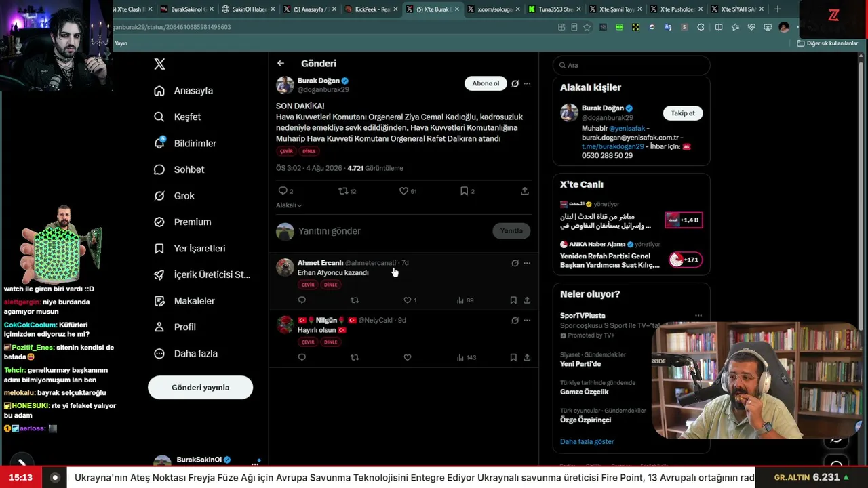This screenshot has height=488, width=868.
Task: Click ÇEVİR on Nilgün's reply
Action: pos(309,342)
